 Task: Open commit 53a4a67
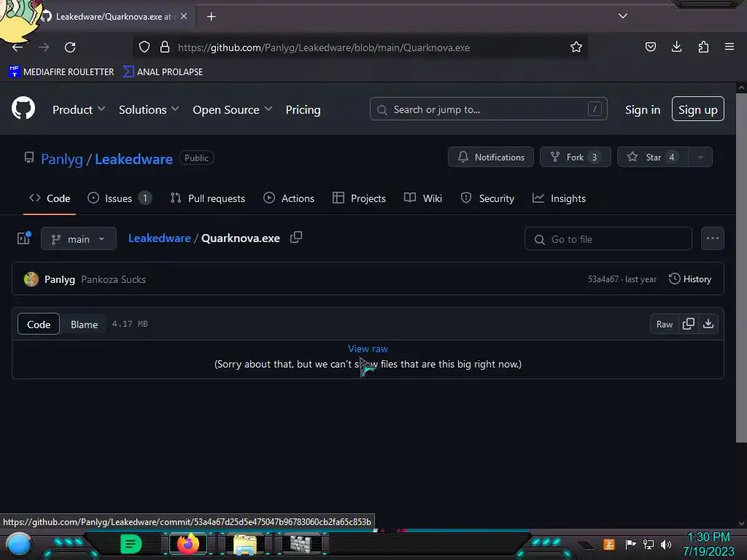click(603, 279)
